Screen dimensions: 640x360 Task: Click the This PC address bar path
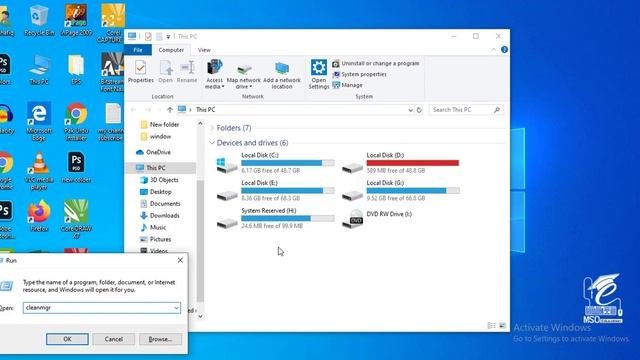(x=205, y=110)
